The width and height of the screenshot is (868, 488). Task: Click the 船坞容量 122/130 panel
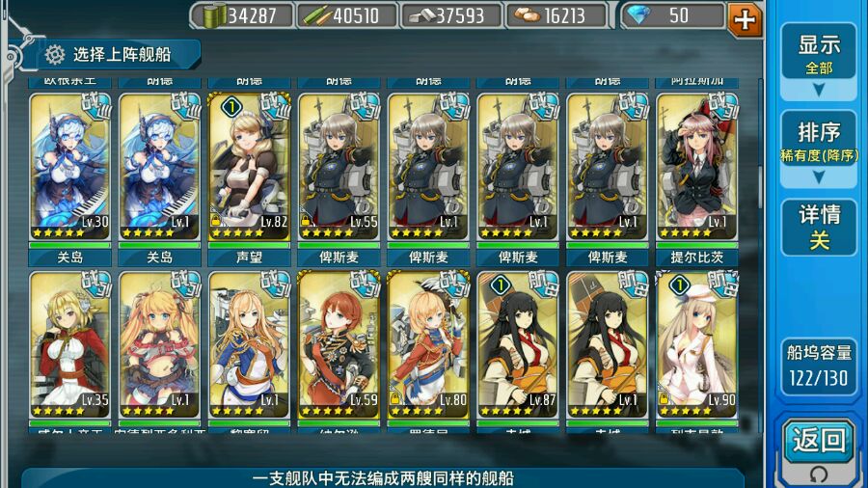[819, 366]
